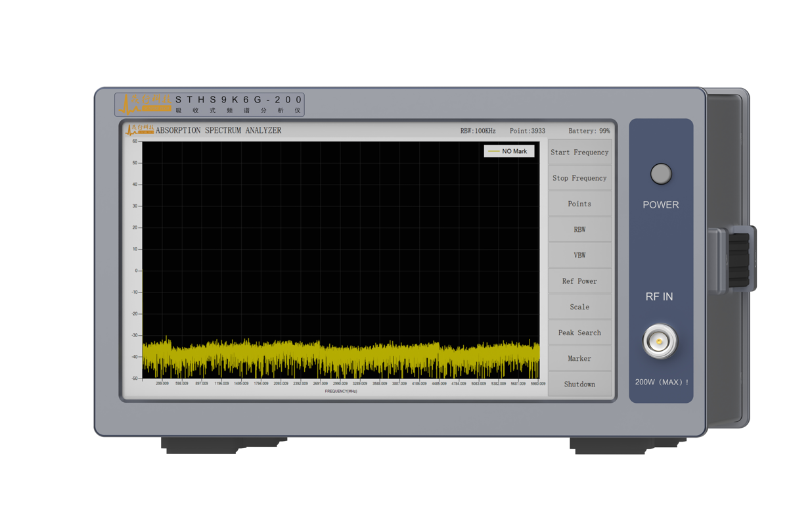Click the yellow line sample in the legend
Viewport: 812px width, 529px height.
[x=493, y=151]
